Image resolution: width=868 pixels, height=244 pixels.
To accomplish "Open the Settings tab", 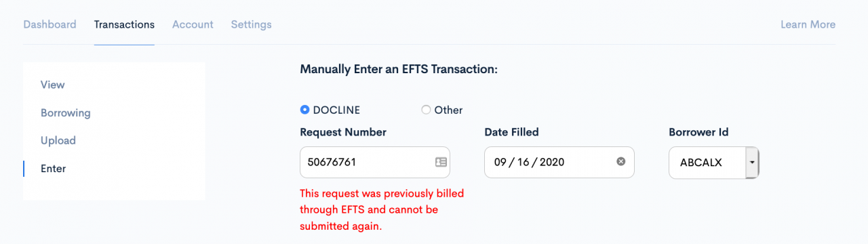I will 251,24.
